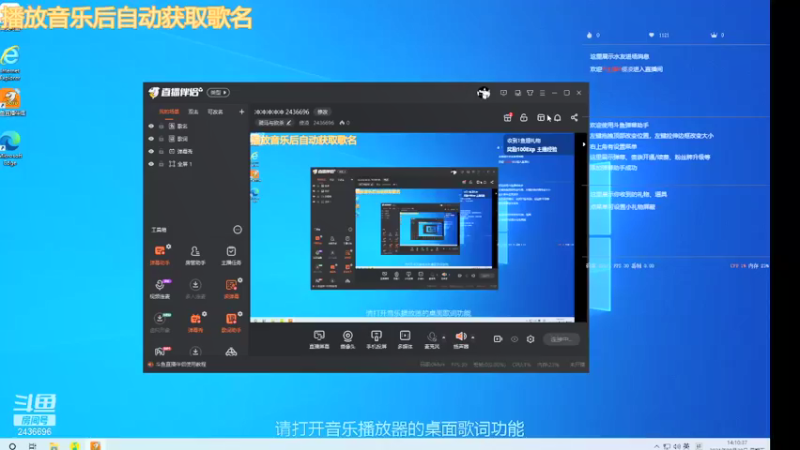This screenshot has height=450, width=800.
Task: Select the 全屏 1 source row
Action: click(196, 164)
